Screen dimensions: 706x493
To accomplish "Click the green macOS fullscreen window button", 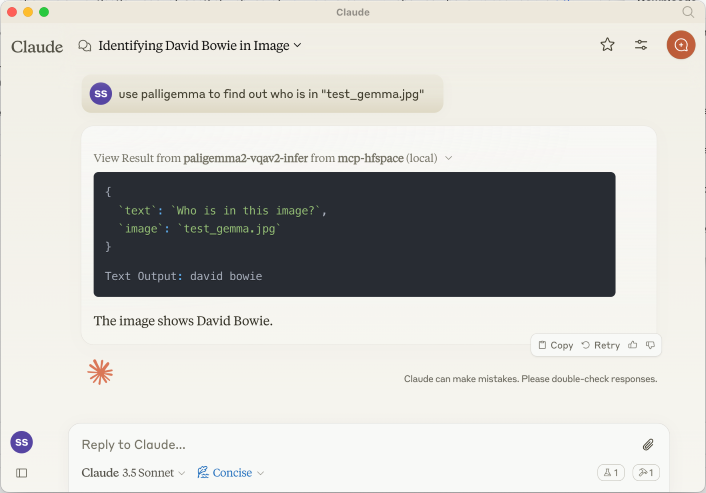I will 44,12.
